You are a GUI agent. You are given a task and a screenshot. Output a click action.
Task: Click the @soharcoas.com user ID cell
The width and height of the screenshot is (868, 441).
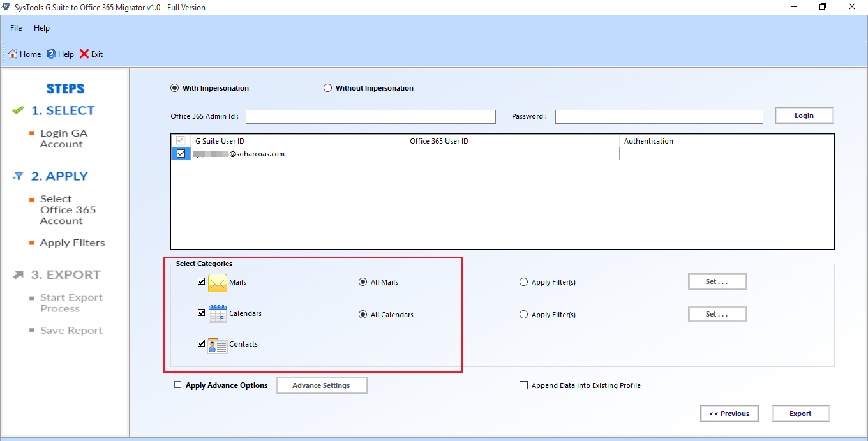click(297, 154)
